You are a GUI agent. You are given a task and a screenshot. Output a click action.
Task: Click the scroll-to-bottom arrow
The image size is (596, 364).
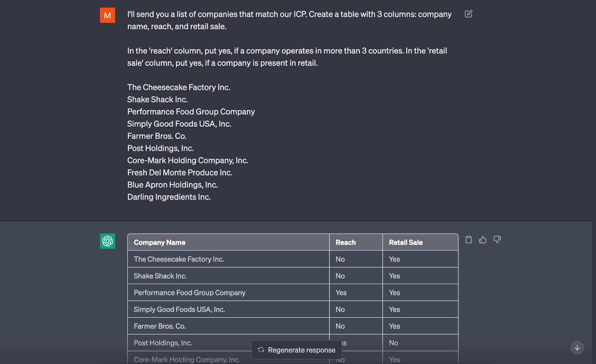(577, 347)
